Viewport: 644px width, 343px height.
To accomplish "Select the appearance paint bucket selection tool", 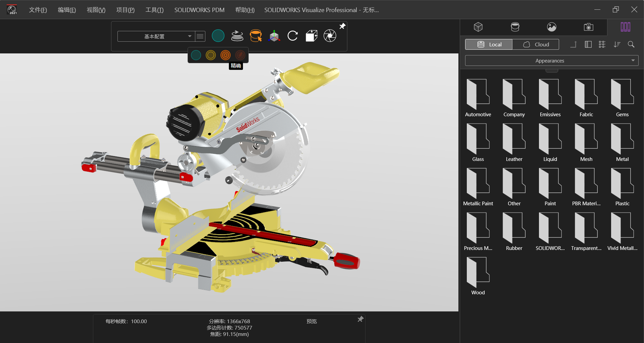I will (x=256, y=36).
